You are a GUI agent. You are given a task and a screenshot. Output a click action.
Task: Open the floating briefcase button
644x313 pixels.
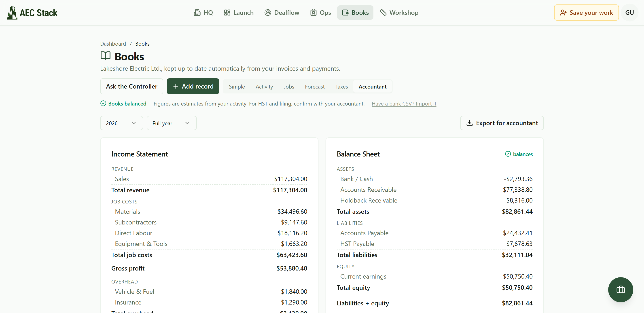(x=620, y=290)
